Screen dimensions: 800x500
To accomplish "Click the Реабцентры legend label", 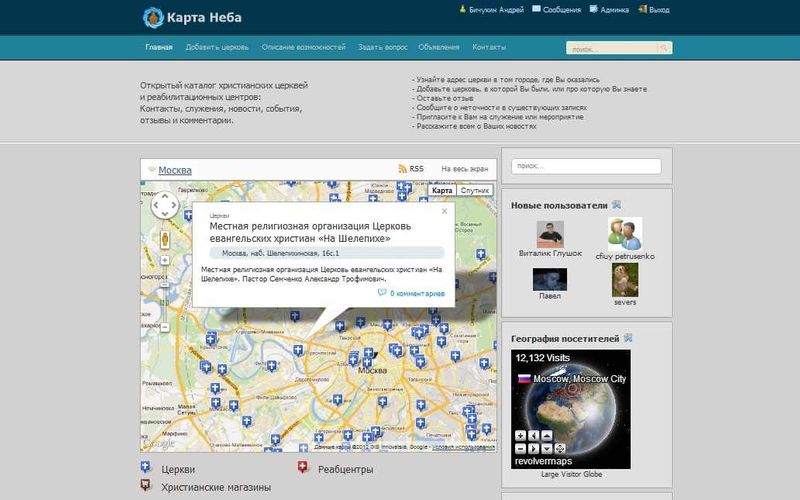I will click(x=345, y=469).
